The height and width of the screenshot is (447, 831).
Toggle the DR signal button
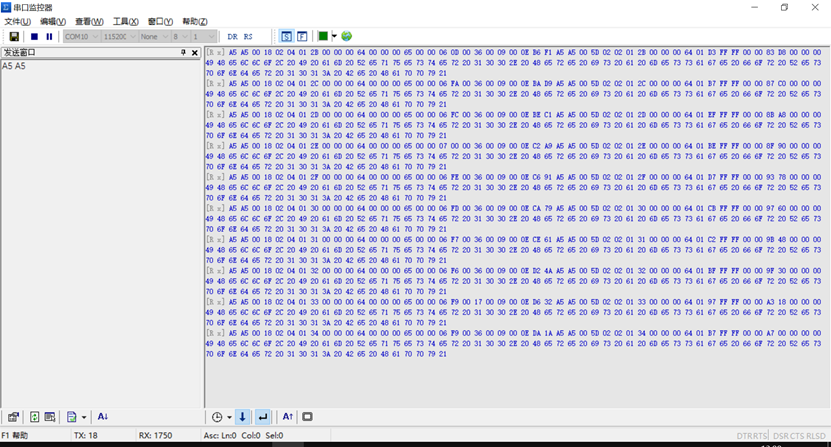(232, 37)
